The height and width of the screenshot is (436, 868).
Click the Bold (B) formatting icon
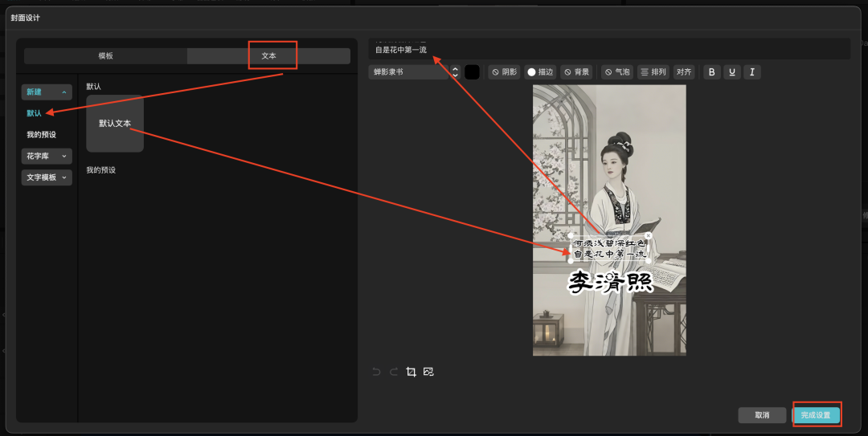(712, 72)
